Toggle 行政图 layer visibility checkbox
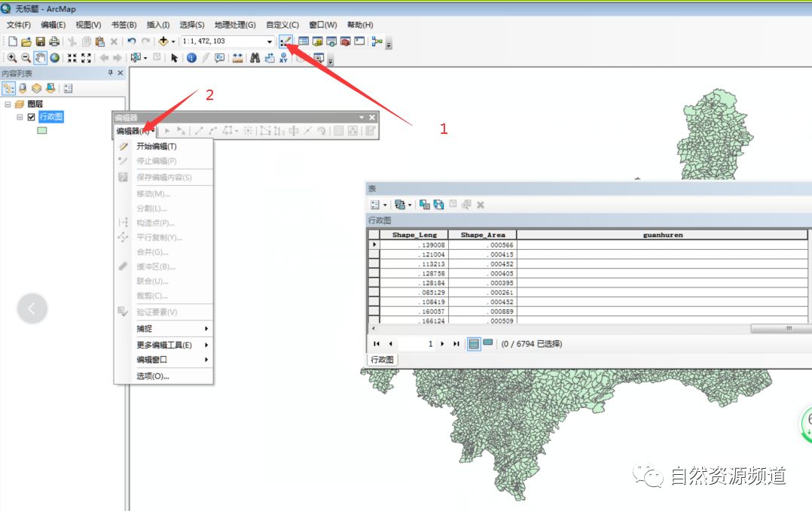812x511 pixels. point(31,117)
